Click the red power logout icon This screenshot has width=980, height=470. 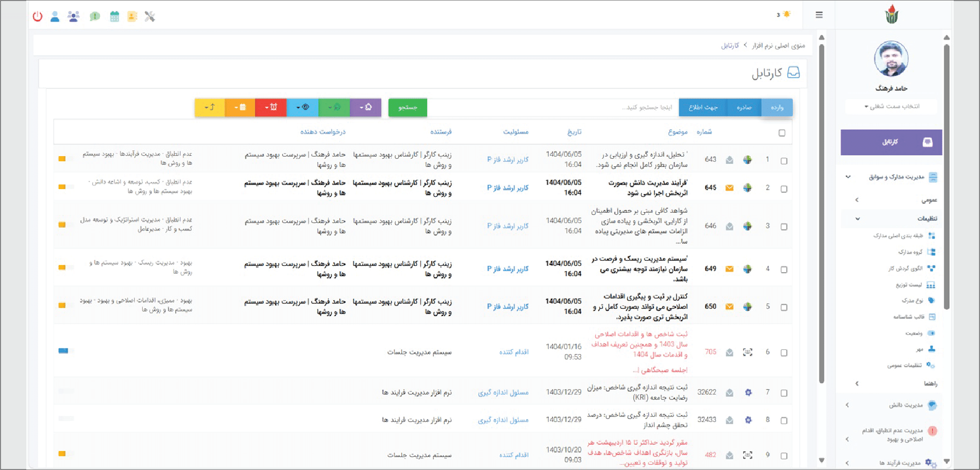click(x=38, y=16)
